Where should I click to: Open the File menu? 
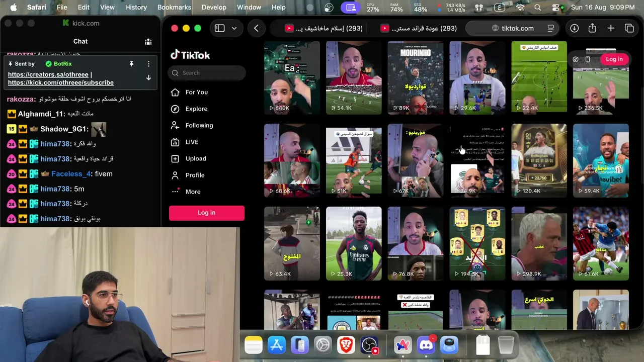tap(62, 8)
